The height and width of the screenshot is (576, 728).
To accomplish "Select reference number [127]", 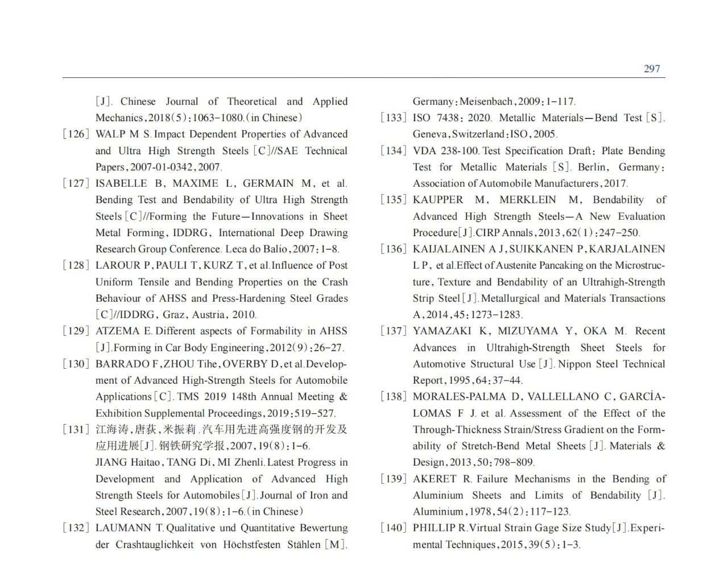I will coord(76,183).
